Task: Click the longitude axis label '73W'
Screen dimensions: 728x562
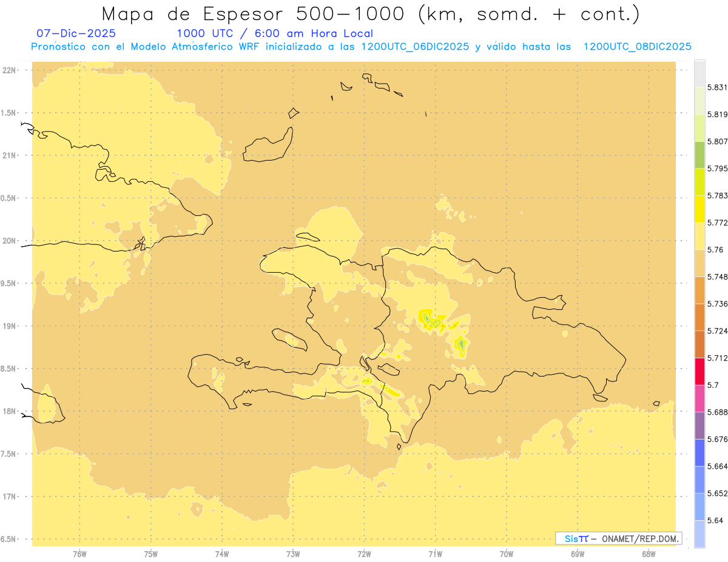Action: 293,554
